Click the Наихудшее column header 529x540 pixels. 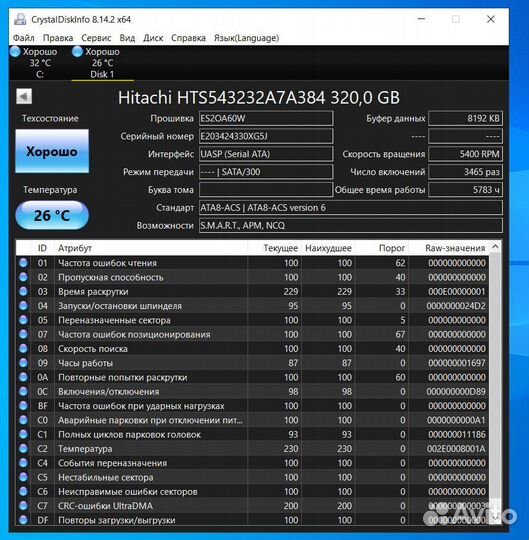(x=328, y=248)
